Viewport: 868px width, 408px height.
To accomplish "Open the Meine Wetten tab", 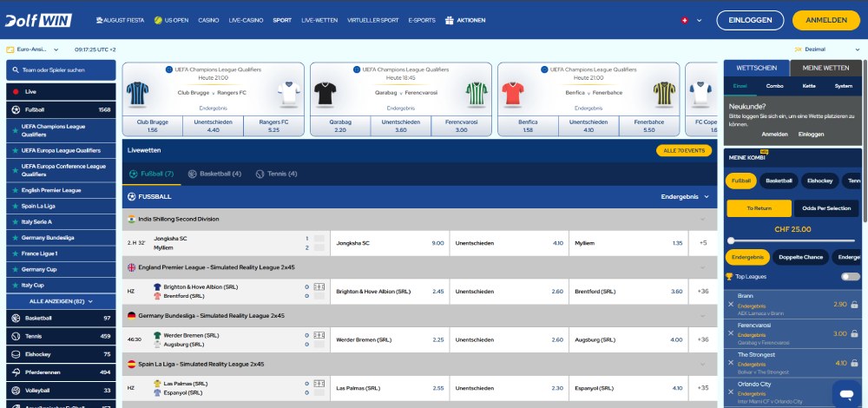I will point(825,68).
